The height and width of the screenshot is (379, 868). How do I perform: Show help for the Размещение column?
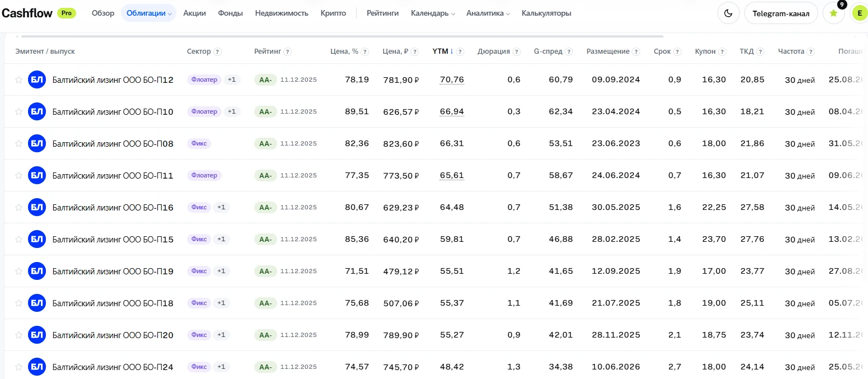[636, 52]
